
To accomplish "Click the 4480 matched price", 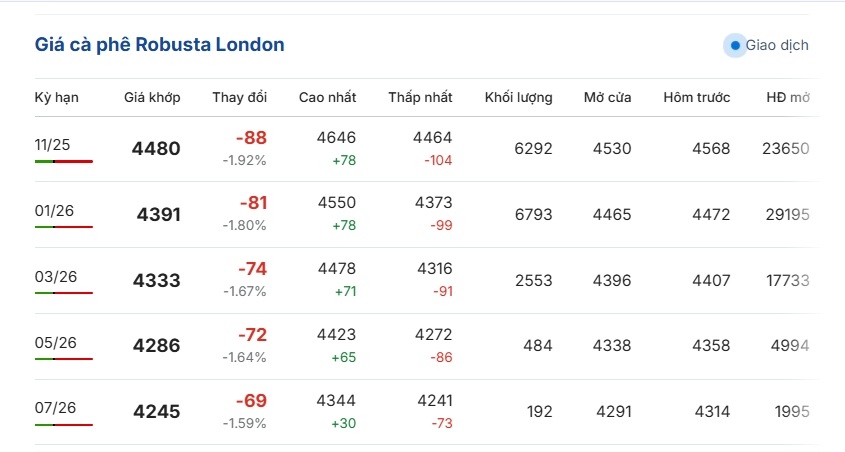I will (x=156, y=149).
